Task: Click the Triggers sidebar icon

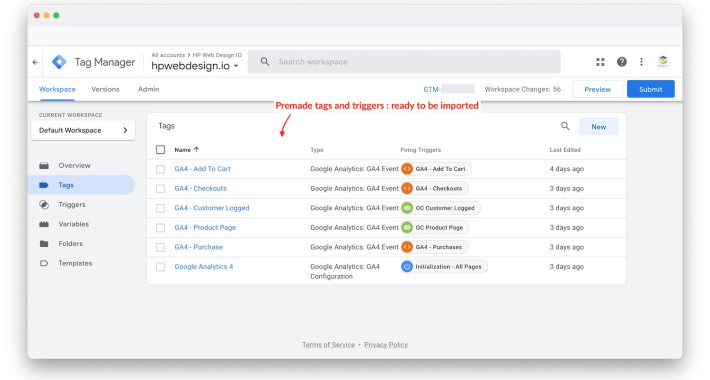Action: coord(44,205)
